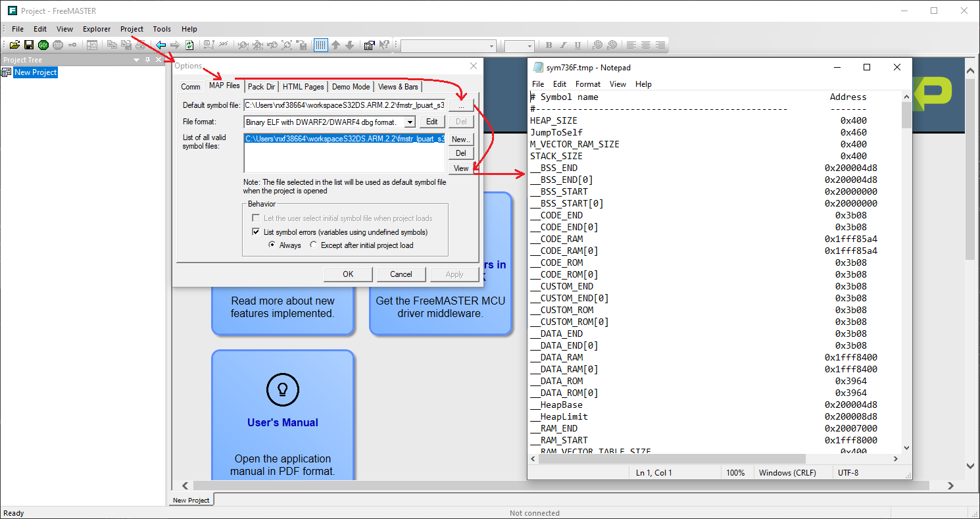Click the context help arrow icon
Image resolution: width=980 pixels, height=519 pixels.
pyautogui.click(x=384, y=45)
